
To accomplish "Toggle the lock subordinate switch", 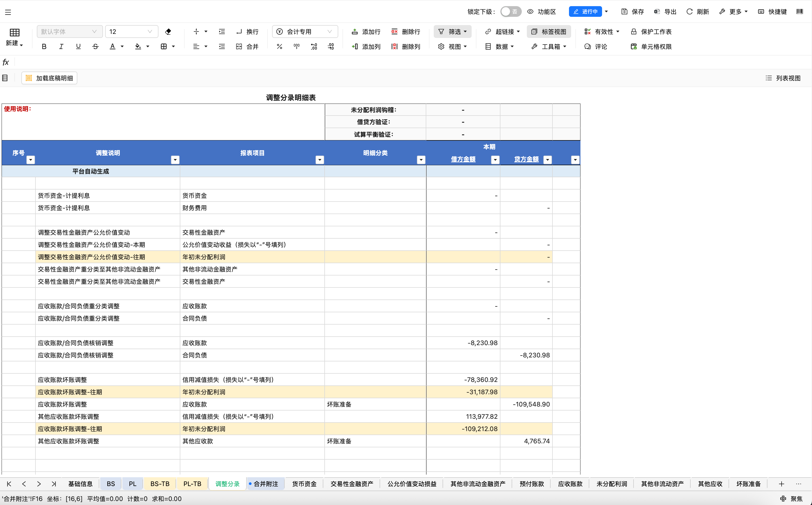I will pyautogui.click(x=511, y=12).
